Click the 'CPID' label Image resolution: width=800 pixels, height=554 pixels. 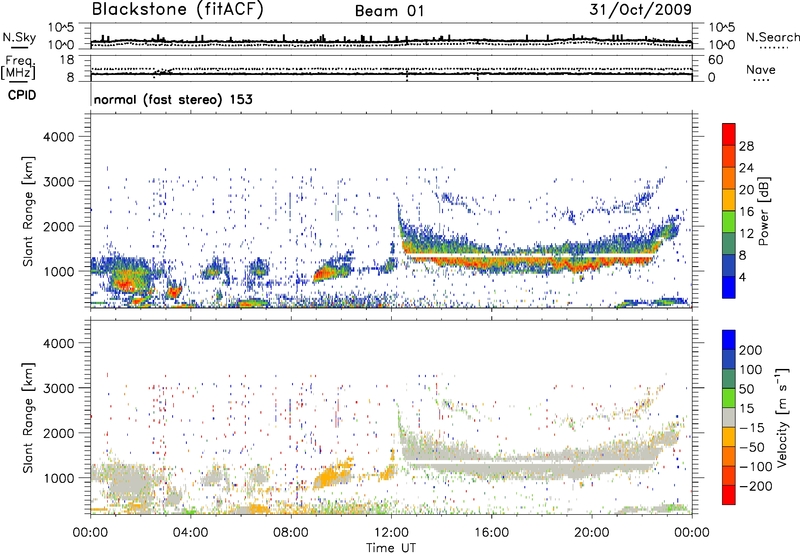pos(22,95)
